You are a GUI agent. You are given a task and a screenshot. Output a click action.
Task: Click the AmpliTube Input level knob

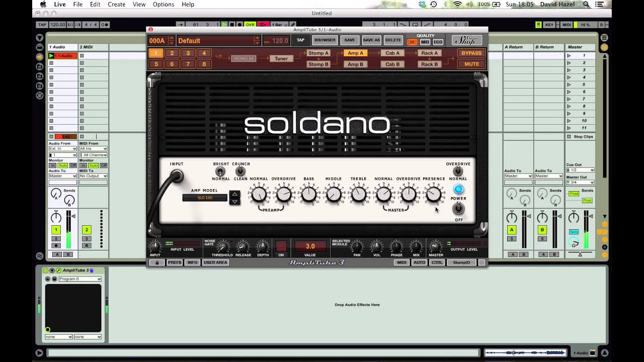[155, 246]
